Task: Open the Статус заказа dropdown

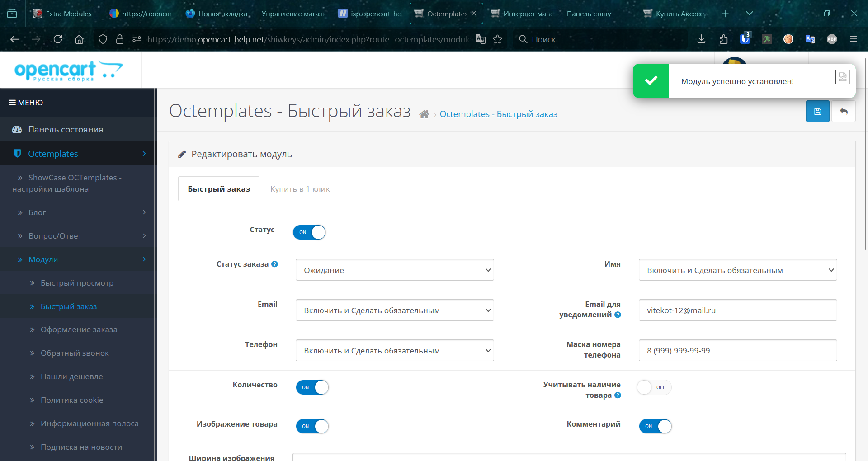Action: coord(394,270)
